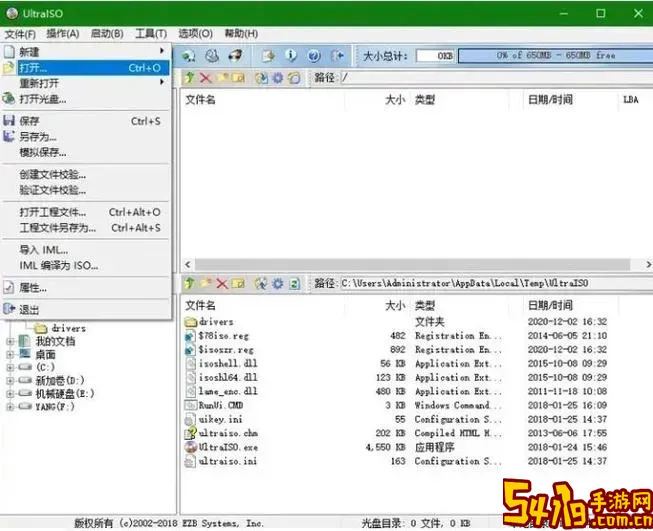The image size is (653, 531).
Task: Click the new folder icon in image pane toolbar
Action: [222, 77]
